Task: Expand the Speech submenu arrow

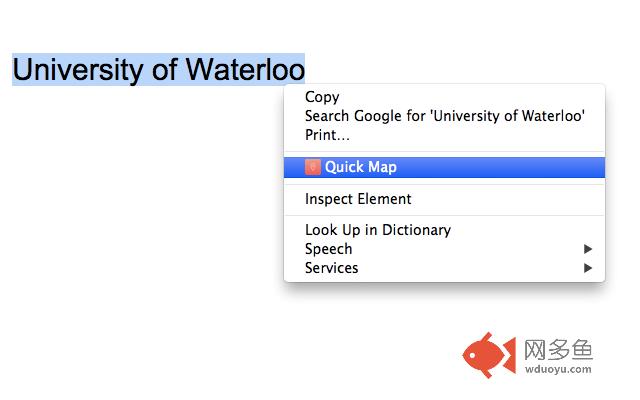Action: tap(589, 249)
